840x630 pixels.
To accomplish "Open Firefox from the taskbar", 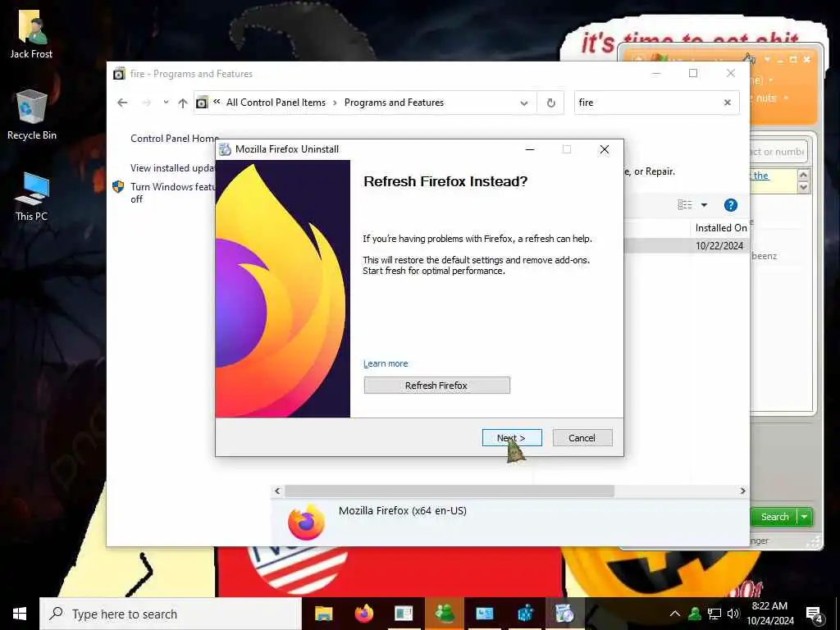I will (x=364, y=614).
